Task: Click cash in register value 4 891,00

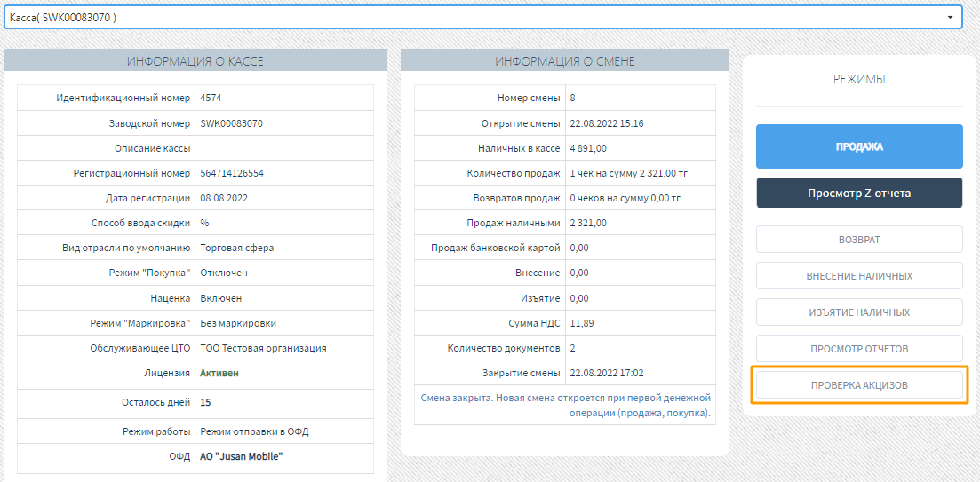Action: pyautogui.click(x=588, y=148)
